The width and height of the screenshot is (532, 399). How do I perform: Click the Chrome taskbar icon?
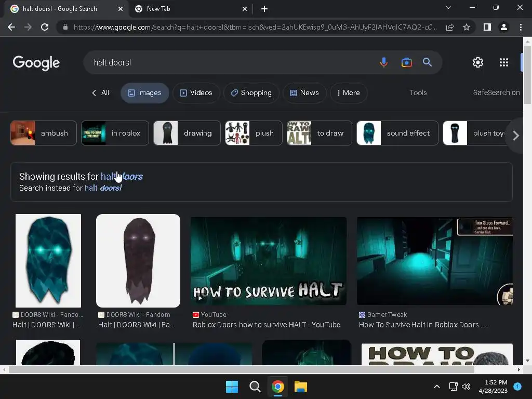click(278, 387)
